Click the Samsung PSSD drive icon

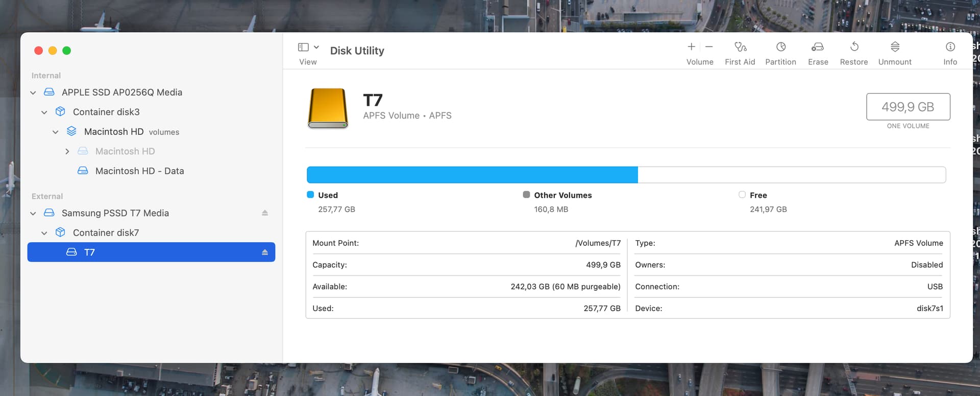(x=49, y=213)
